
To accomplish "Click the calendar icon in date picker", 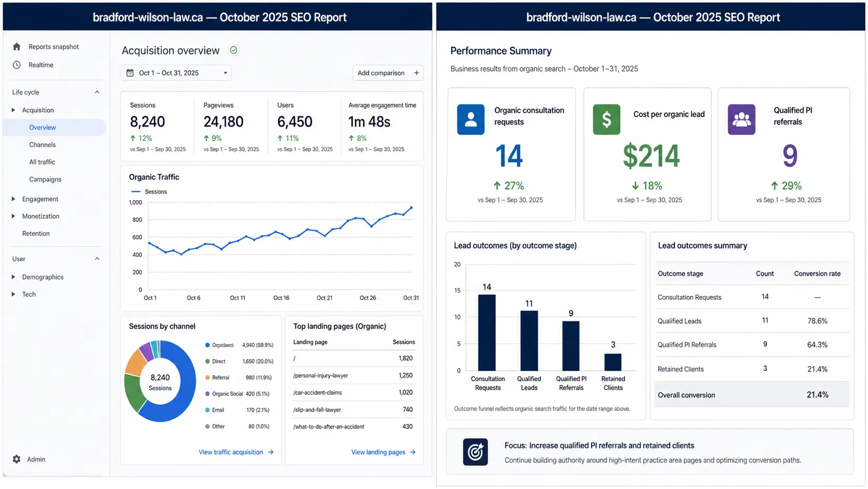I will [130, 73].
